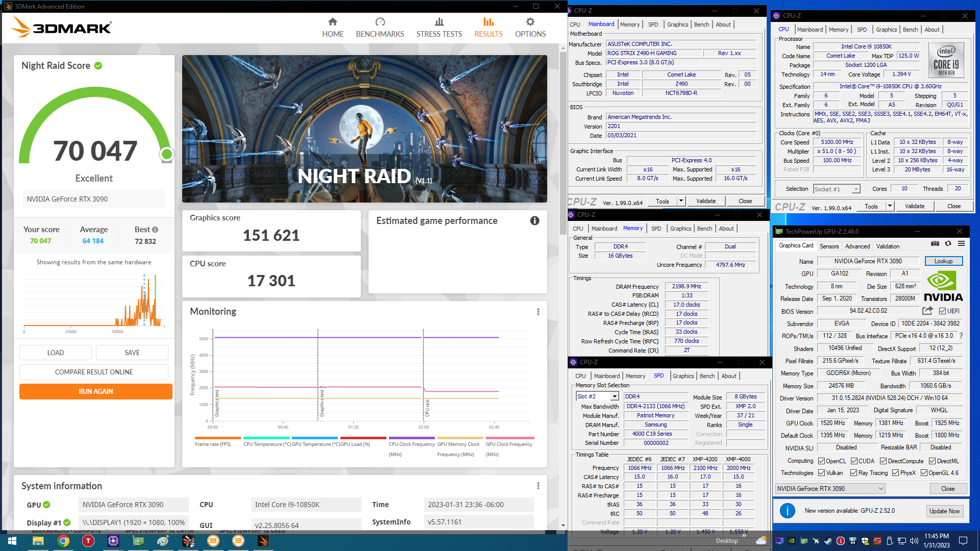Click the GPU Load red legend swatch
Image resolution: width=980 pixels, height=551 pixels.
click(363, 438)
